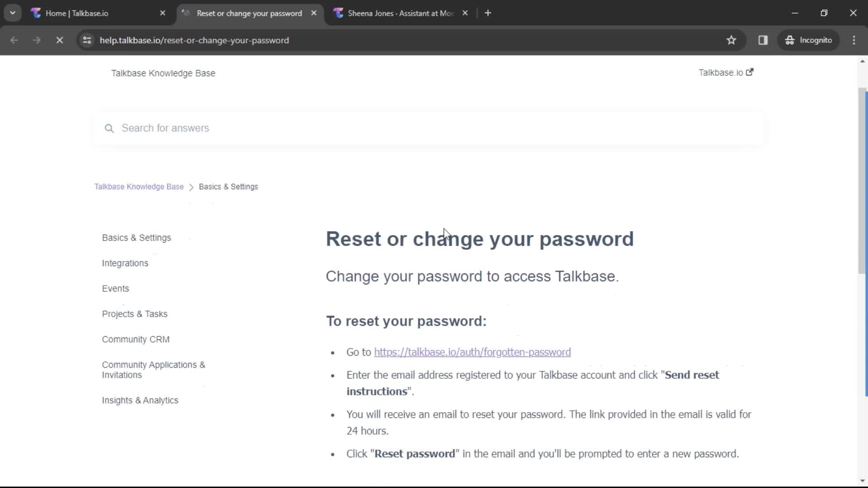This screenshot has height=488, width=868.
Task: Expand the Community Applications & Invitations section
Action: tap(154, 370)
